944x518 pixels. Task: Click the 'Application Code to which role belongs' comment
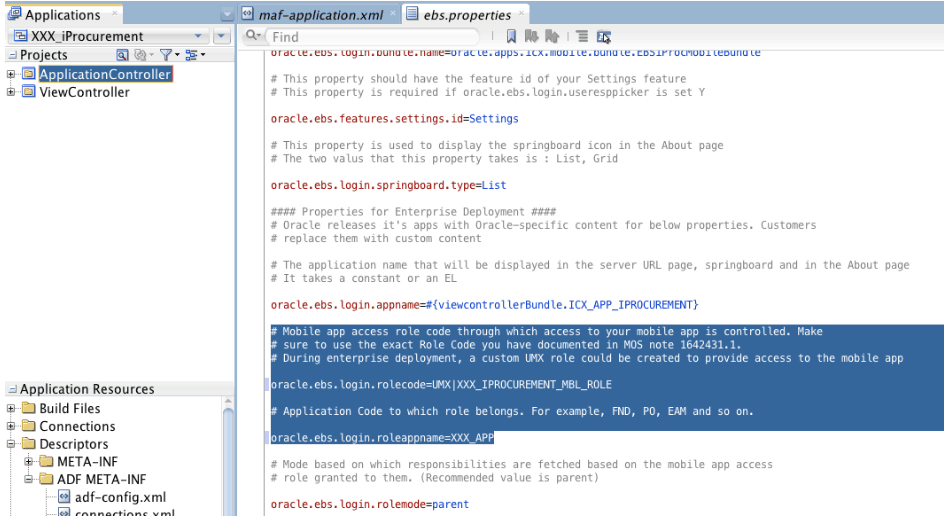(x=512, y=411)
